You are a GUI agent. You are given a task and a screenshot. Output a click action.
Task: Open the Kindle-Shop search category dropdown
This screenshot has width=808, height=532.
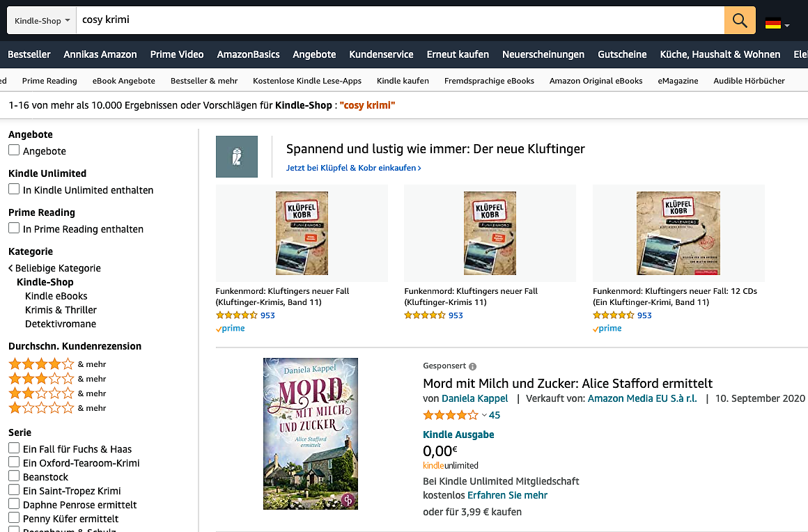point(42,21)
